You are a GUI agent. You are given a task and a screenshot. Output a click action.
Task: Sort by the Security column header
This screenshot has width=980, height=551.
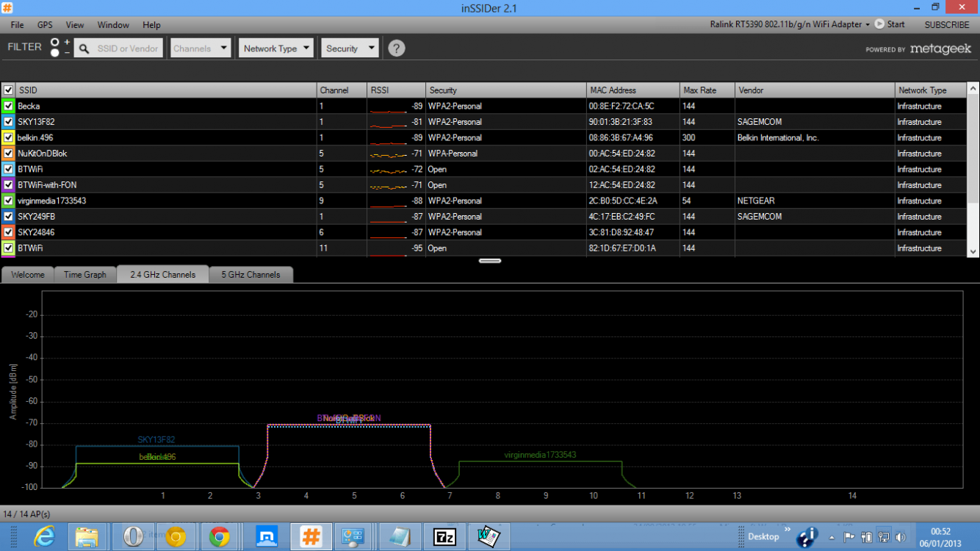point(506,90)
